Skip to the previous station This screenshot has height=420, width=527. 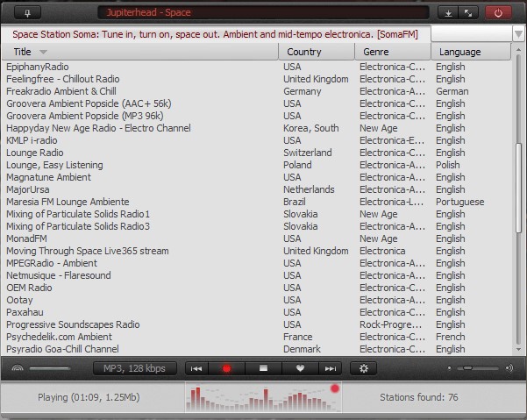196,369
